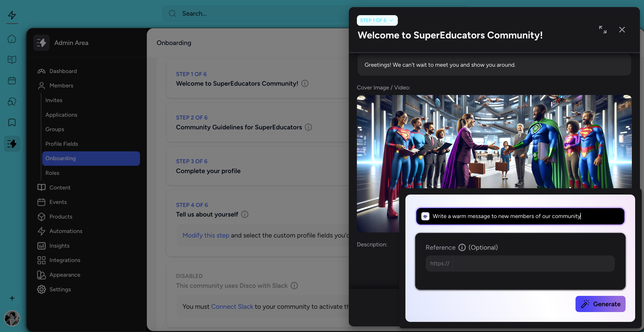This screenshot has height=332, width=644.
Task: Go to Appearance settings in sidebar
Action: click(65, 275)
